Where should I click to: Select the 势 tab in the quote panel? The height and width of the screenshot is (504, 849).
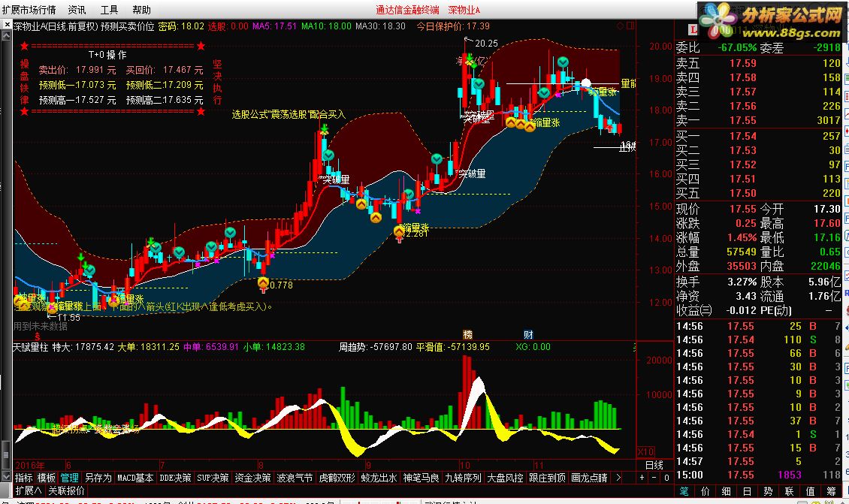click(x=769, y=491)
